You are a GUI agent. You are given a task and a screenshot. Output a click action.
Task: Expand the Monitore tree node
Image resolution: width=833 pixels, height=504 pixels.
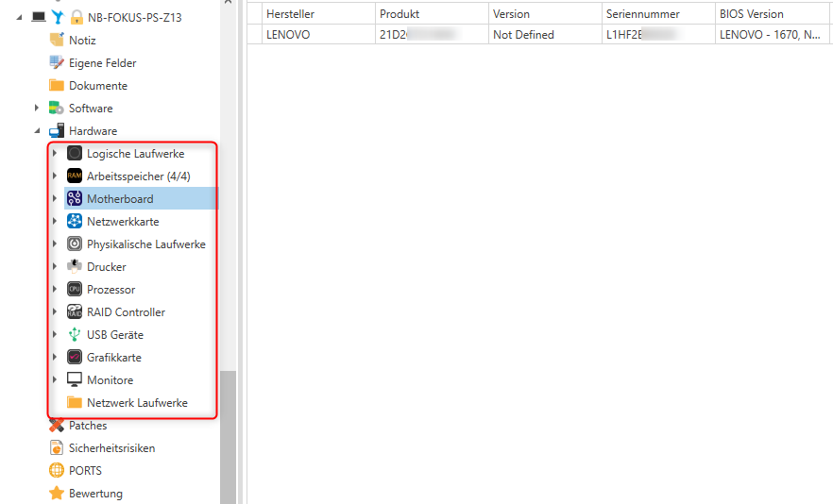pyautogui.click(x=55, y=380)
